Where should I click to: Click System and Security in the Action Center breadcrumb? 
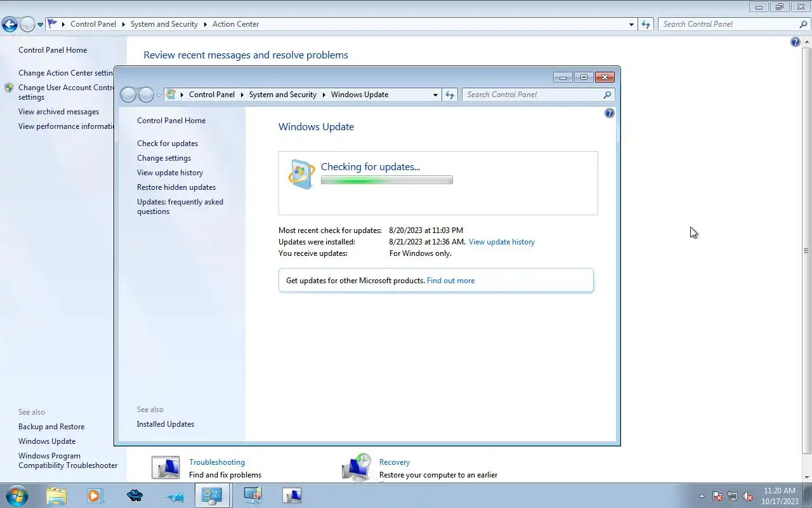pos(164,24)
